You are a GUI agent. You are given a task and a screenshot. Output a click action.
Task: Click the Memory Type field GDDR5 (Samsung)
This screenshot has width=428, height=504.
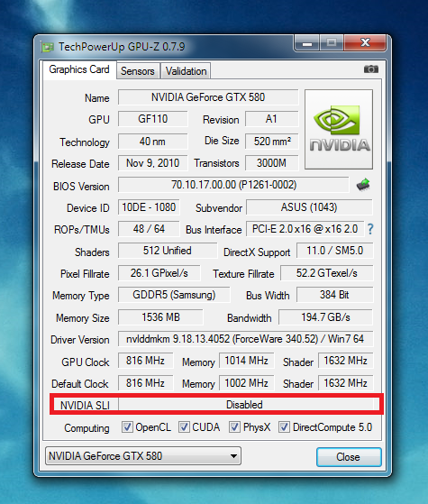(174, 295)
